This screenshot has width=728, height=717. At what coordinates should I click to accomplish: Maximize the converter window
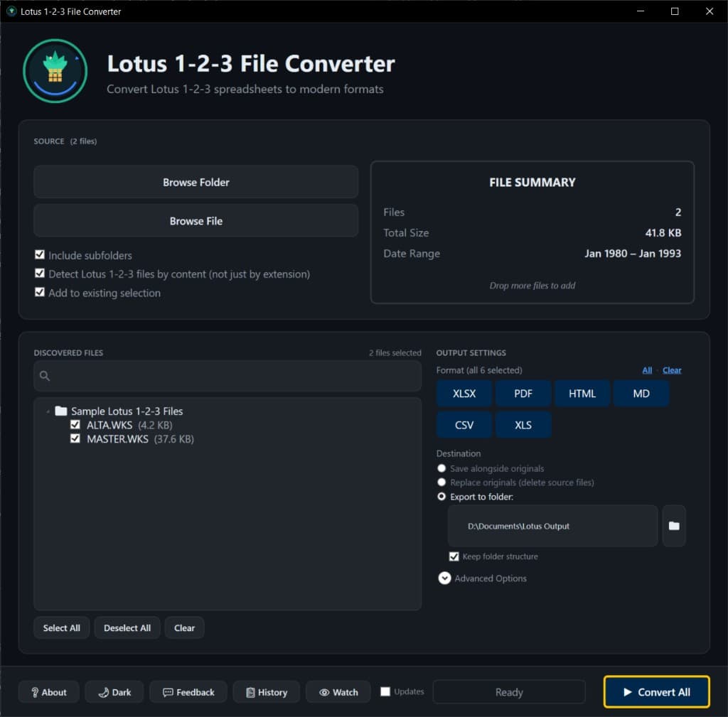click(x=675, y=11)
